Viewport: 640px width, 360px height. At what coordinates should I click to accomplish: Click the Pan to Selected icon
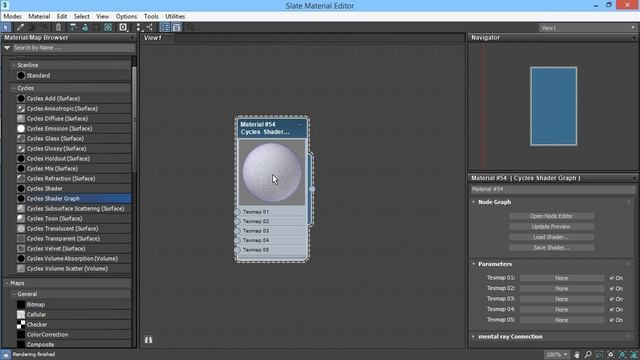pos(633,354)
